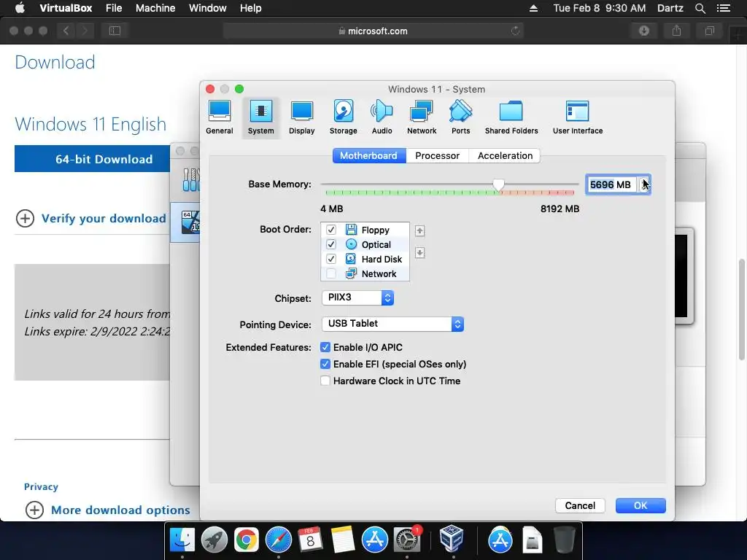This screenshot has height=560, width=747.
Task: Open Calendar from the Dock
Action: [310, 540]
